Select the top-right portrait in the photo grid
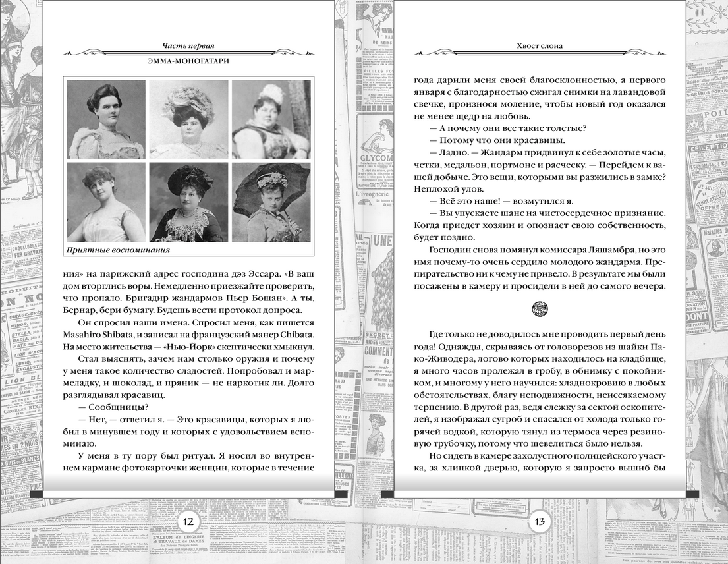Screen dimensions: 728x564 pyautogui.click(x=271, y=119)
